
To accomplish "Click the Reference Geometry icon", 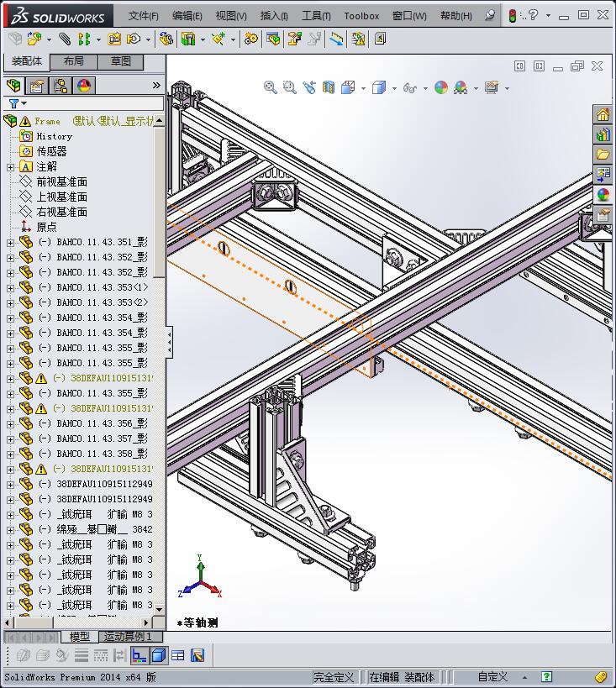I will tap(218, 39).
